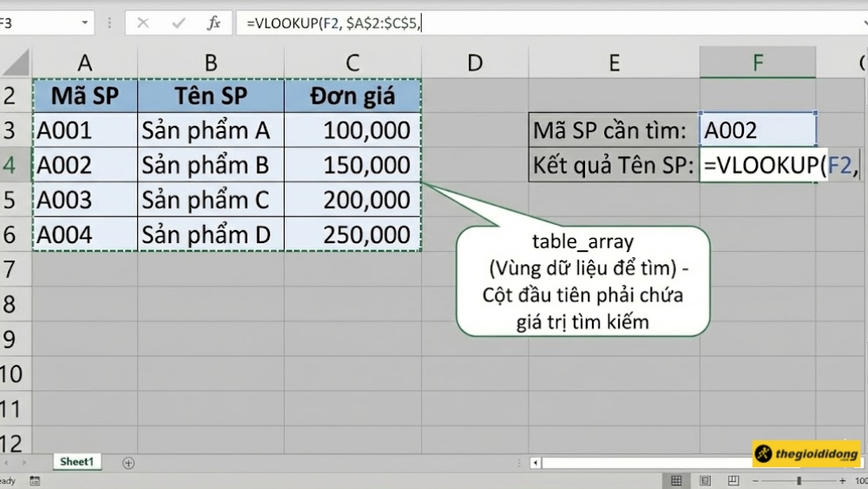The width and height of the screenshot is (868, 489).
Task: Select cell 'Sản phẩm B'
Action: tap(211, 165)
